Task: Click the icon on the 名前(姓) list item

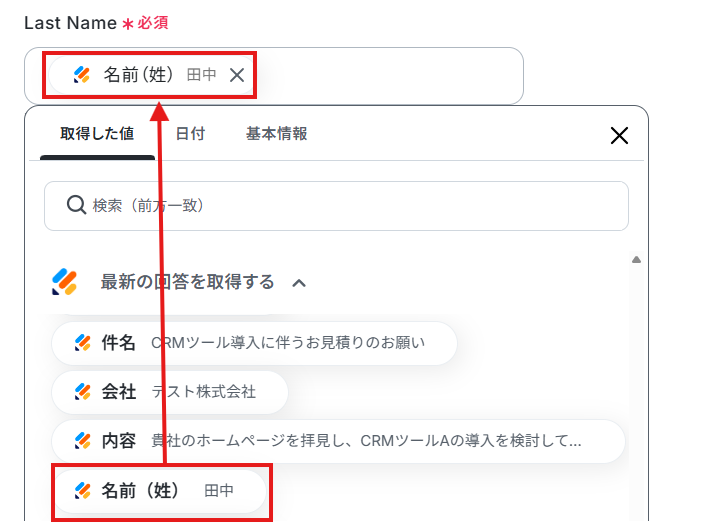Action: pyautogui.click(x=83, y=491)
